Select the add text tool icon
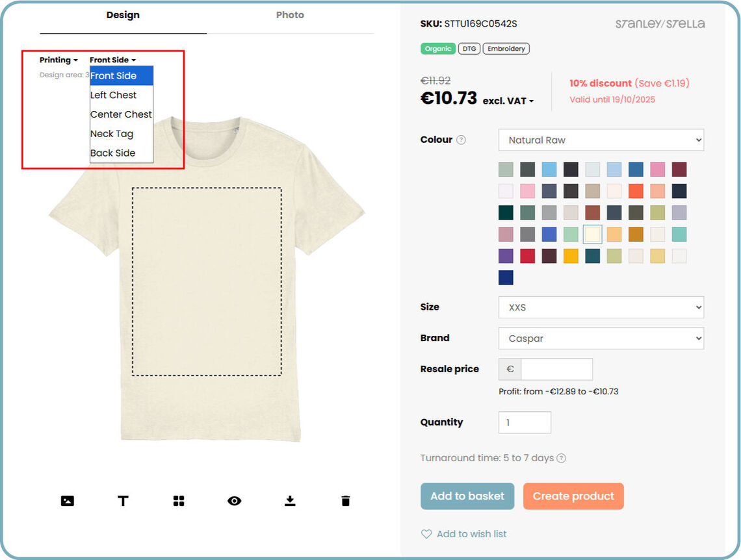Screen dimensions: 741x560 pos(123,501)
